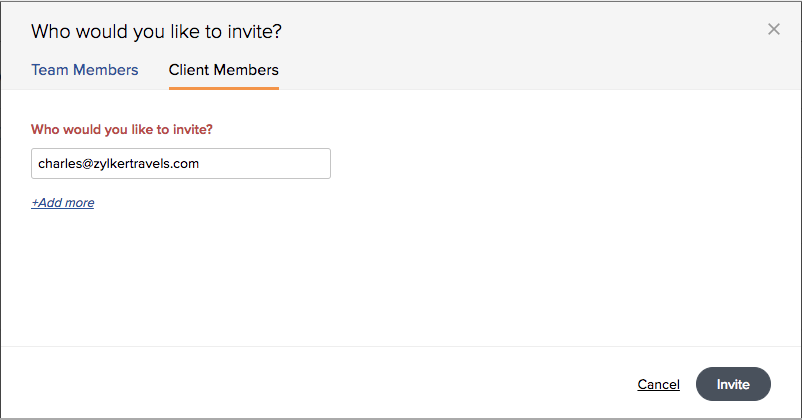This screenshot has width=802, height=420.
Task: Place cursor in the client email field
Action: (181, 164)
